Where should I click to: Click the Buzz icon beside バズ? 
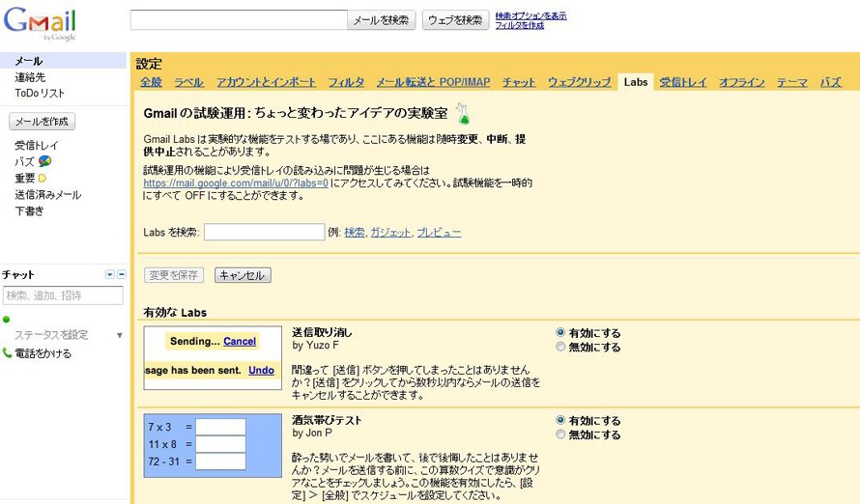click(45, 161)
